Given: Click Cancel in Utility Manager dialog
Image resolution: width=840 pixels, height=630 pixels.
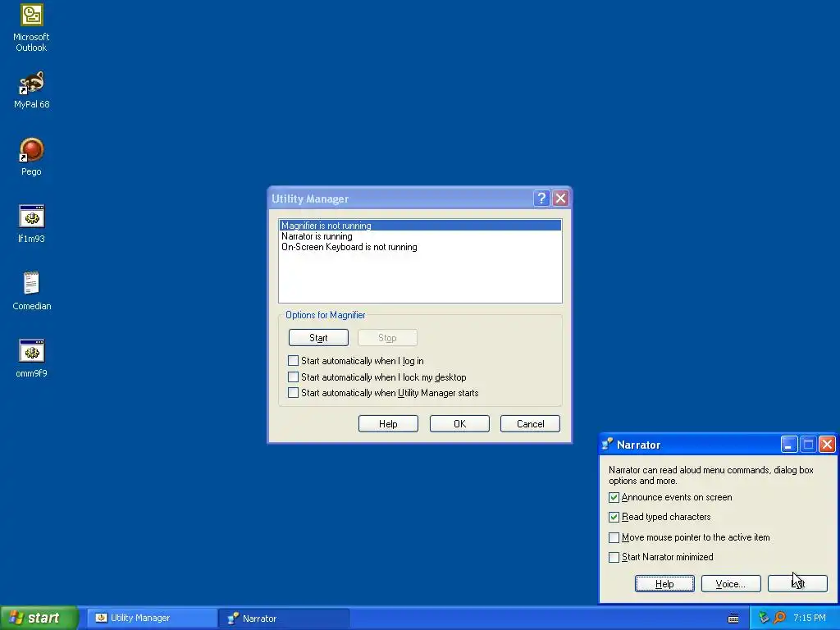Looking at the screenshot, I should point(530,424).
